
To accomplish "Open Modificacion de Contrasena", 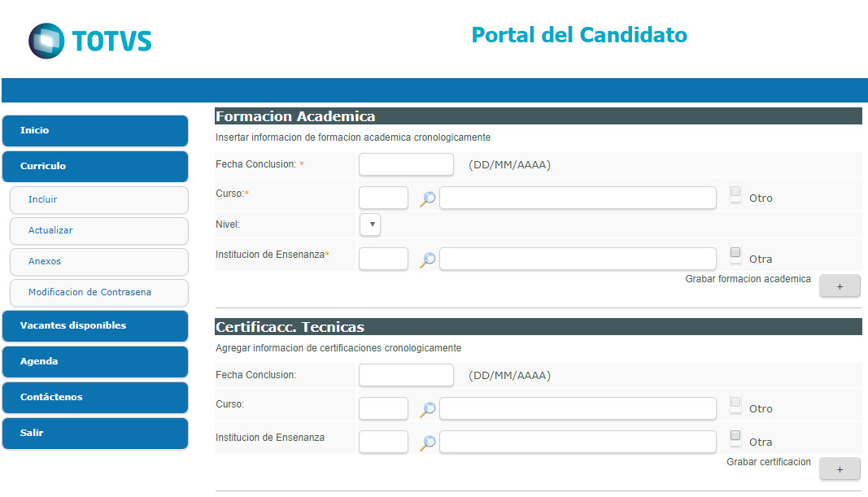I will (99, 292).
